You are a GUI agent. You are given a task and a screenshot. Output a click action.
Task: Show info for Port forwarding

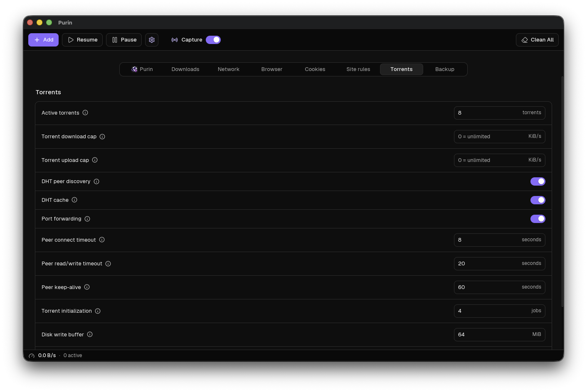click(x=87, y=219)
